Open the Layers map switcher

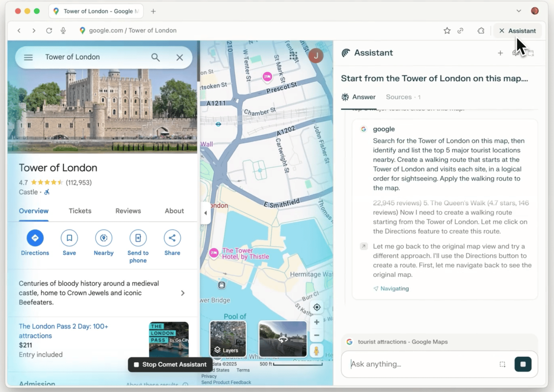click(x=228, y=339)
